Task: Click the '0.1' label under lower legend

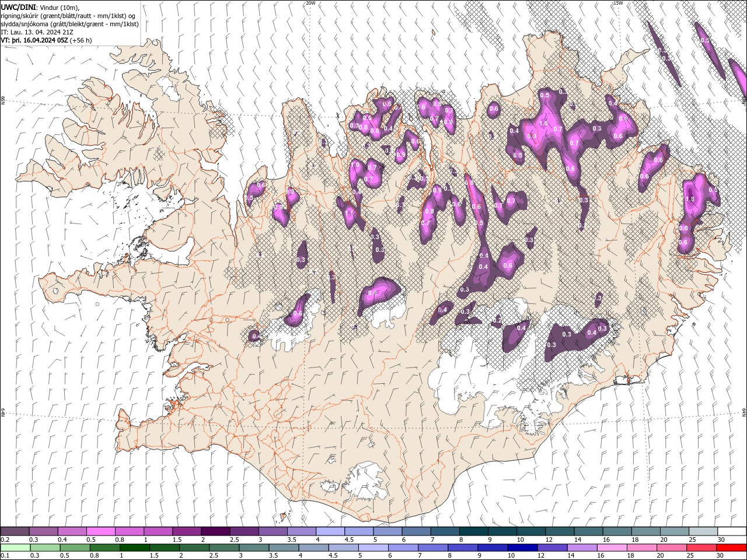Action: pyautogui.click(x=5, y=556)
